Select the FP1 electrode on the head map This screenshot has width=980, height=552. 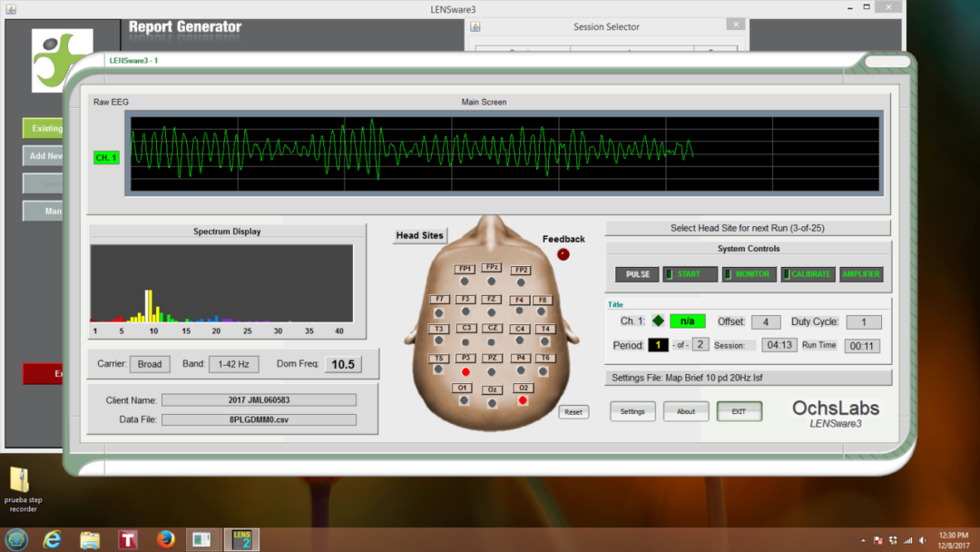(x=463, y=269)
